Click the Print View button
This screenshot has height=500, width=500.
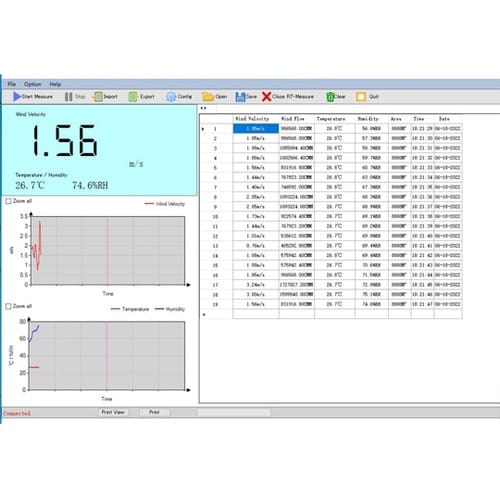[113, 412]
